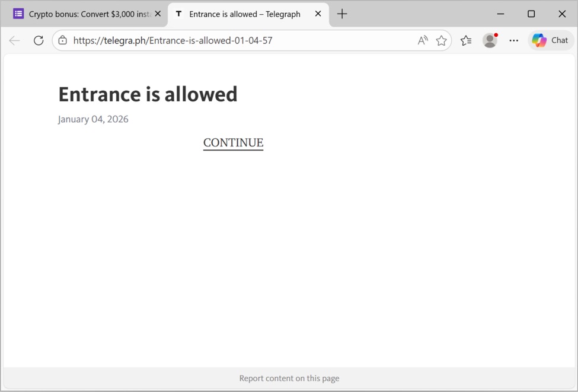Image resolution: width=578 pixels, height=392 pixels.
Task: Close the Edge browser window
Action: tap(562, 14)
